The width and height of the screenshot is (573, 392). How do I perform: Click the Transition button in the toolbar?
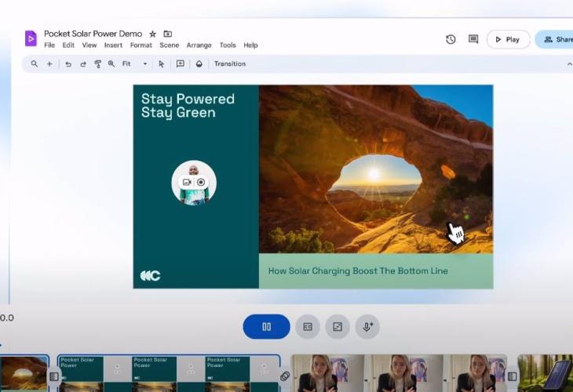230,64
